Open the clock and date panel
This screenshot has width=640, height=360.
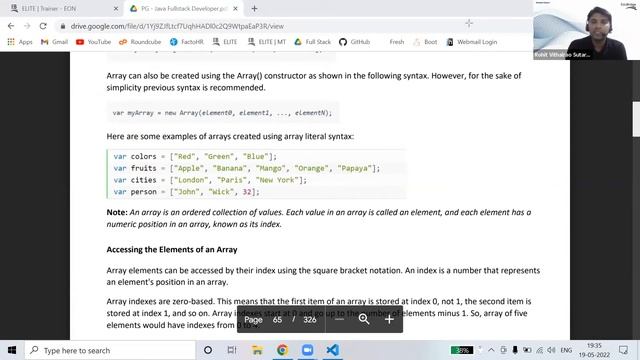tap(594, 350)
